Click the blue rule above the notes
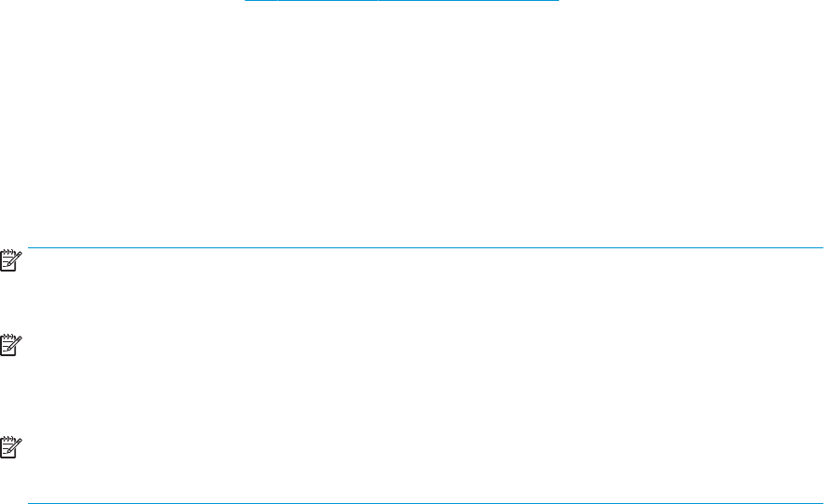Viewport: 824px width, 504px height. [425, 247]
